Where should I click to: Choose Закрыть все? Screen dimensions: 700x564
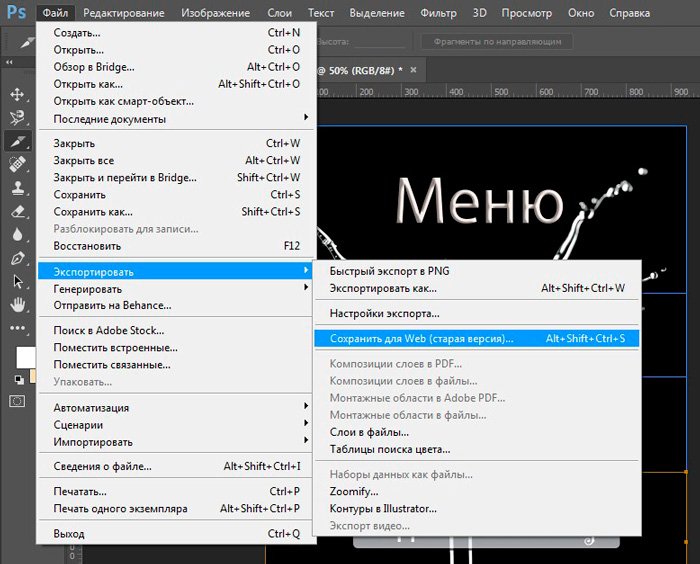[177, 160]
